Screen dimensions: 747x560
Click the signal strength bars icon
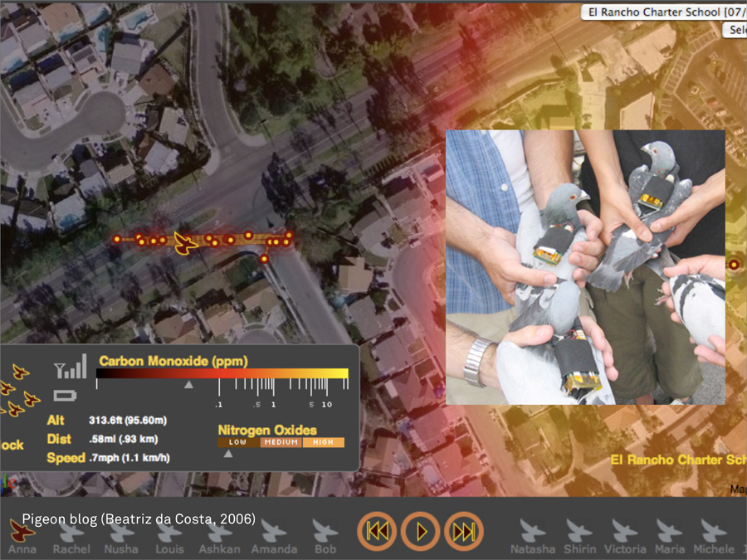[71, 368]
